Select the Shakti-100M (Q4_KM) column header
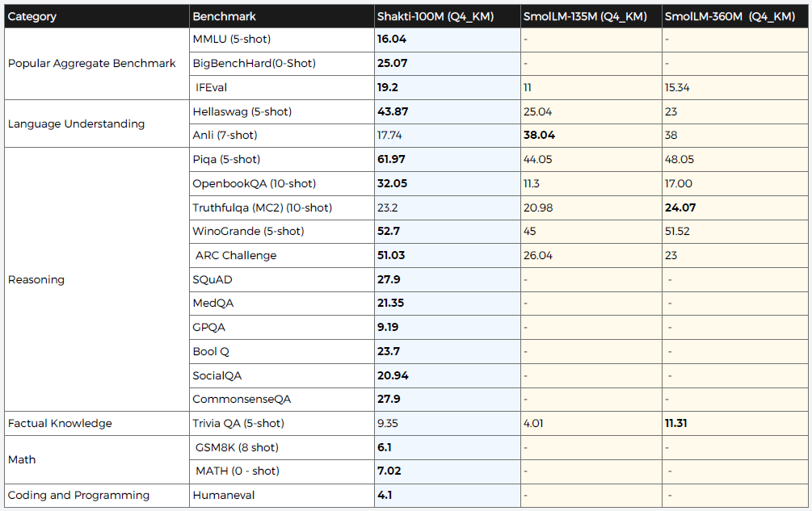The image size is (812, 511). 435,16
